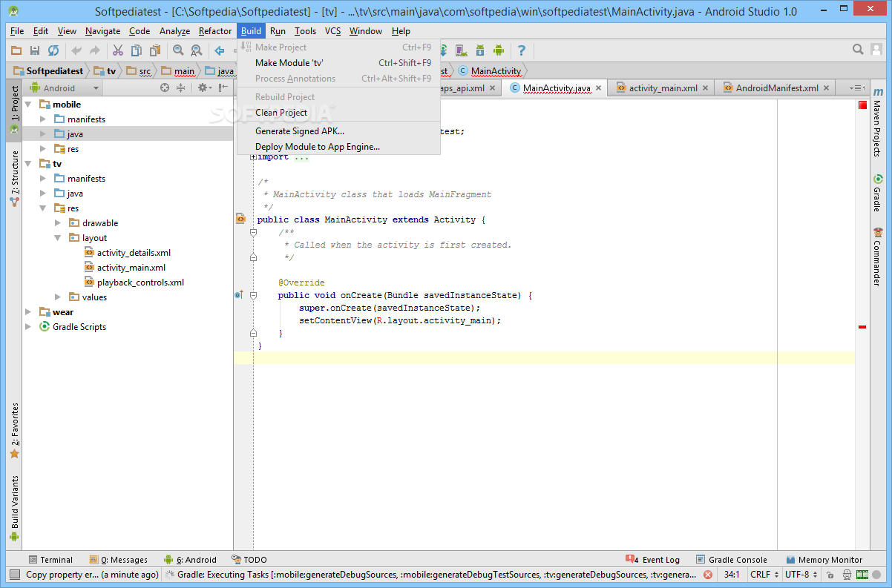Expand the wear module node
The width and height of the screenshot is (892, 588).
click(x=29, y=312)
